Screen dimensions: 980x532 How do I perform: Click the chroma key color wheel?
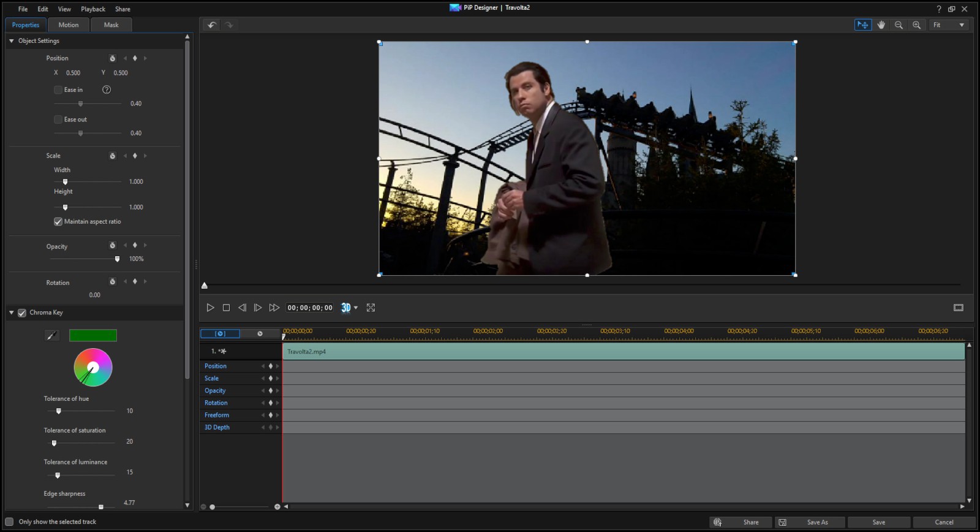93,367
